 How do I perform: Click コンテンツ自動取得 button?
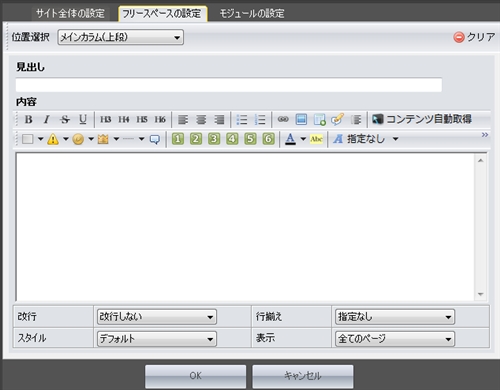[x=422, y=119]
